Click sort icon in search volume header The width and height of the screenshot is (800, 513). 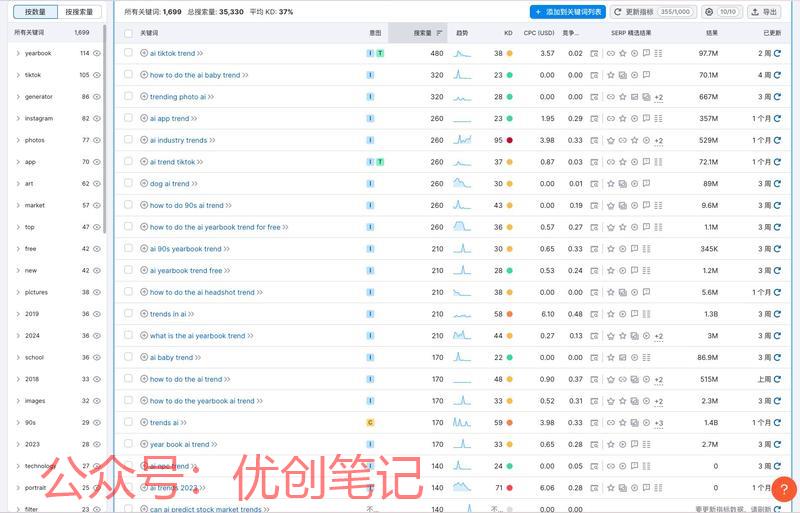439,33
